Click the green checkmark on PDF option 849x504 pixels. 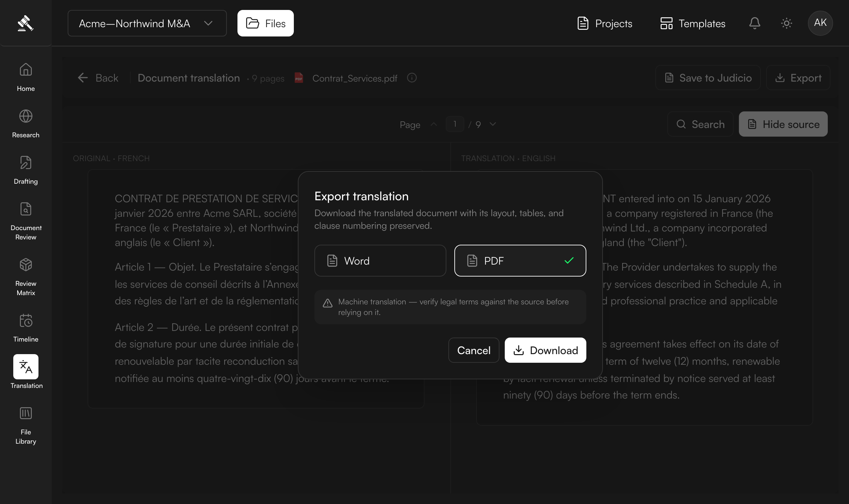569,261
